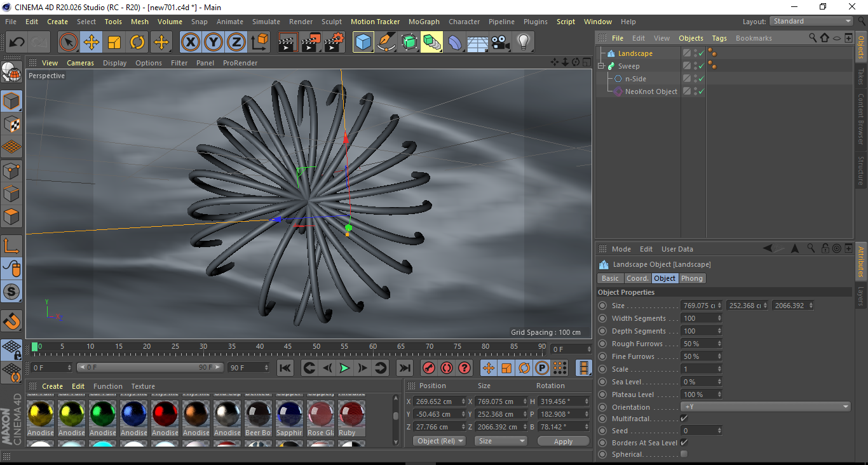868x465 pixels.
Task: Add a Floor environment object
Action: click(x=477, y=43)
